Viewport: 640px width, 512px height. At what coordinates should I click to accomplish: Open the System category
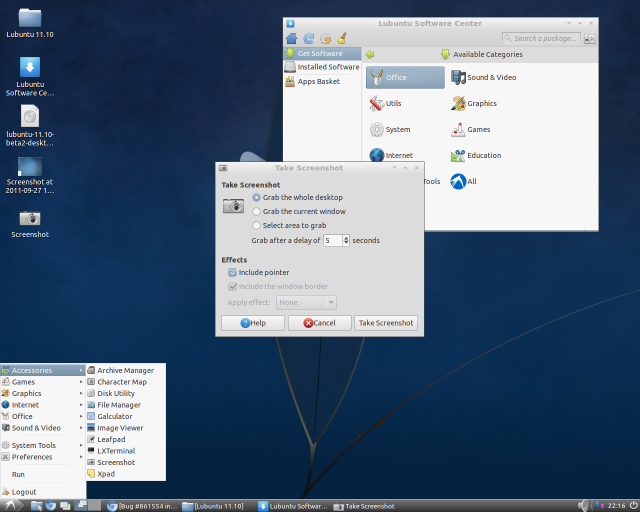[x=390, y=129]
